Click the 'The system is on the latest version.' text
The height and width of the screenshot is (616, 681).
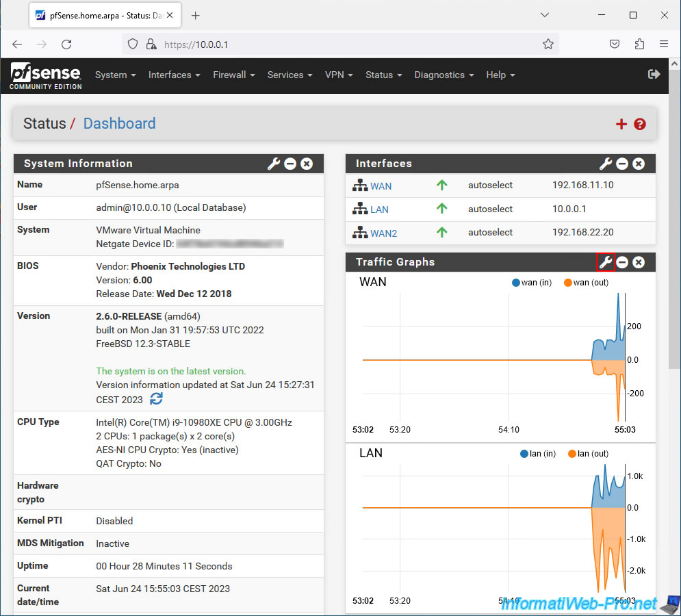coord(170,371)
